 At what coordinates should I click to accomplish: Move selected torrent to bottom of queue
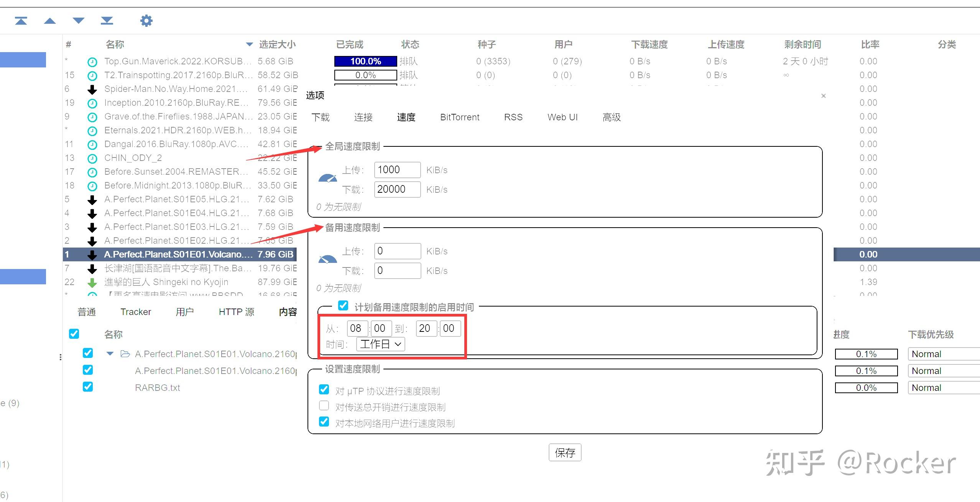point(107,20)
